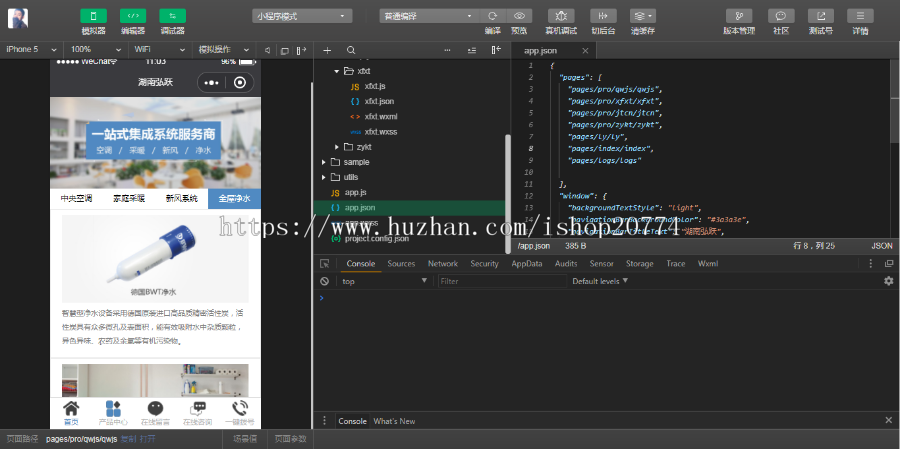
Task: Select app.json in file tree
Action: point(410,207)
